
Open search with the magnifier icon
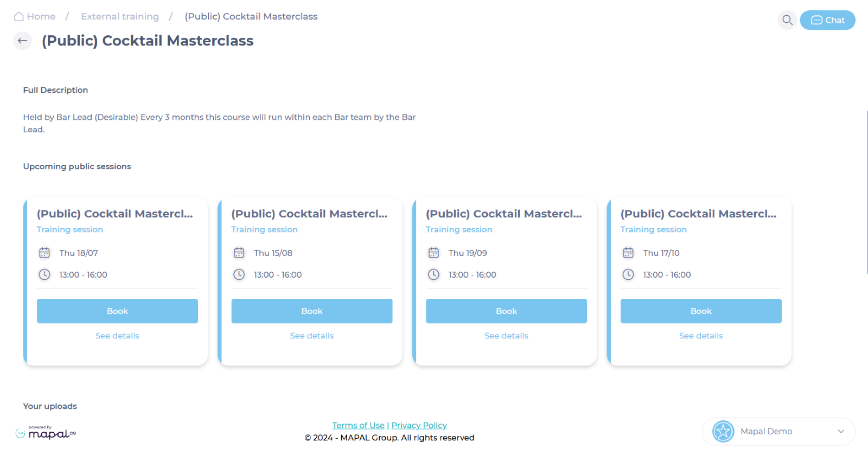pos(787,20)
